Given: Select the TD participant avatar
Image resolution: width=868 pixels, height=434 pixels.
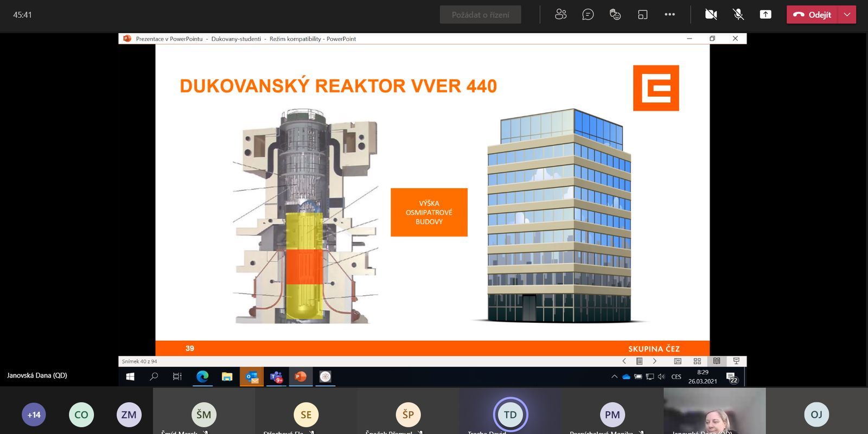Looking at the screenshot, I should (x=510, y=415).
